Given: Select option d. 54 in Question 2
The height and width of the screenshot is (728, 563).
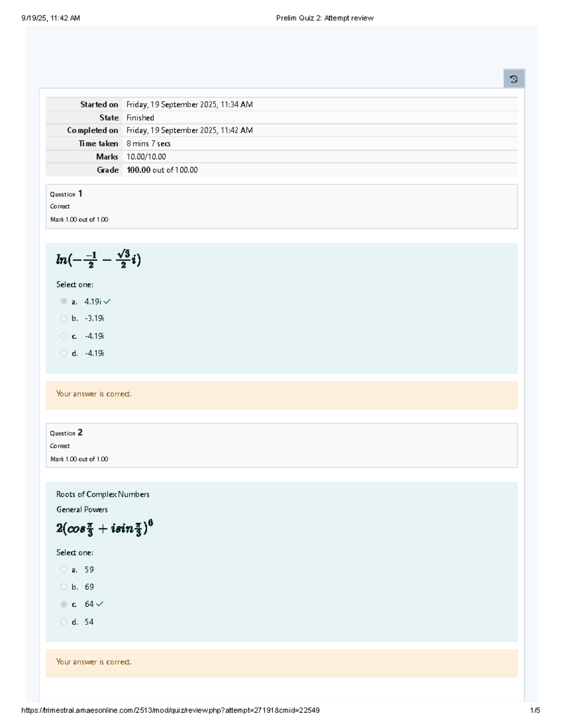Looking at the screenshot, I should point(64,622).
